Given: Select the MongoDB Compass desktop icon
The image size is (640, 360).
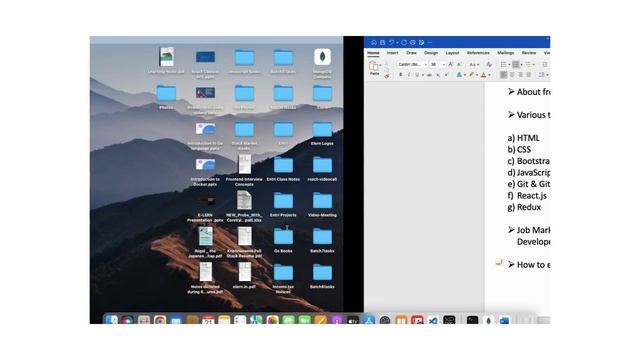Looking at the screenshot, I should pos(322,57).
